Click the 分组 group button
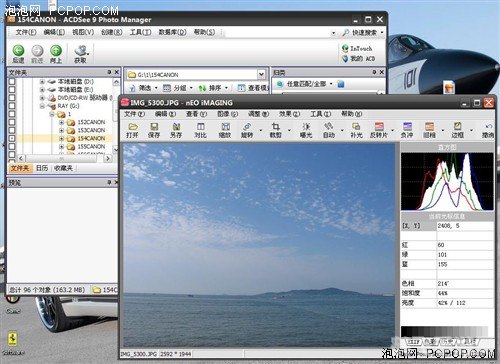Viewport: 500px width, 364px height. 178,88
